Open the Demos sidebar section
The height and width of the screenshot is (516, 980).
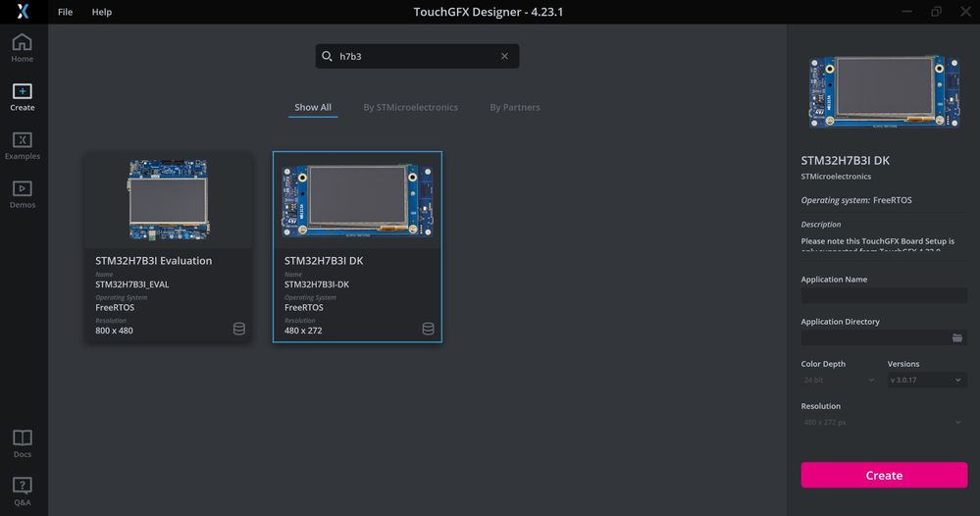[22, 194]
